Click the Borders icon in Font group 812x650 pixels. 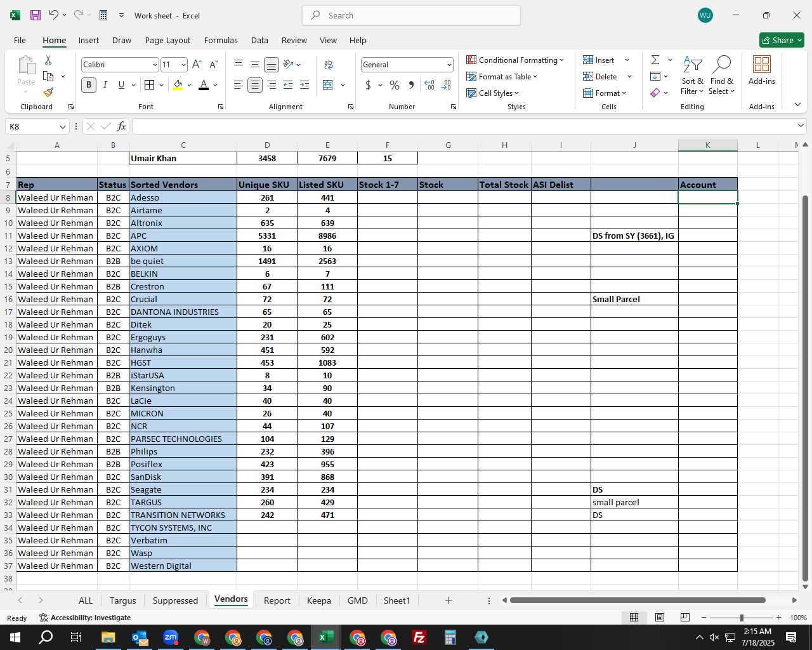click(x=150, y=85)
